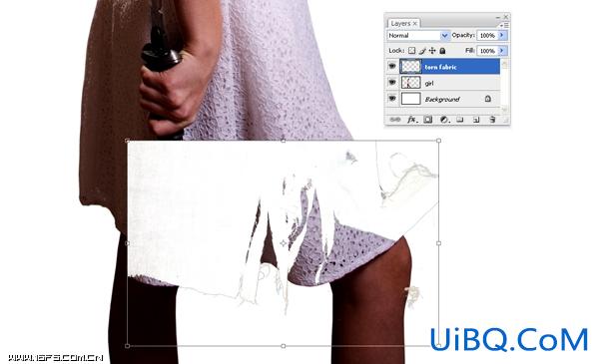Image resolution: width=599 pixels, height=364 pixels.
Task: Click the Layers panel scrollbar up arrow
Action: coord(504,64)
